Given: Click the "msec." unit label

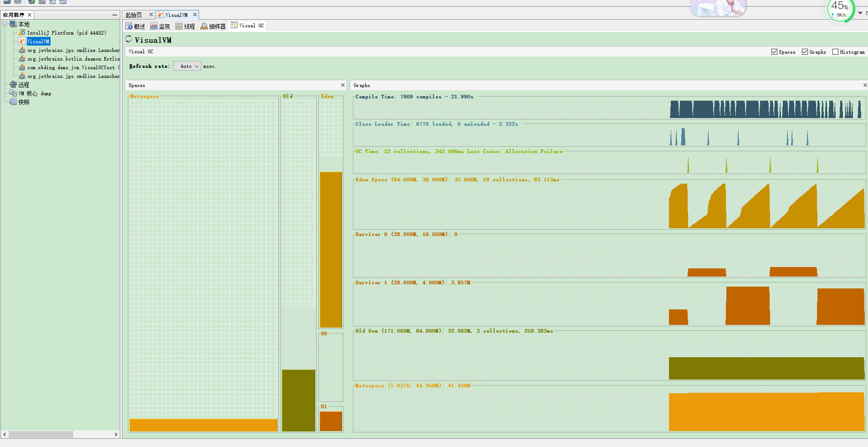Looking at the screenshot, I should [209, 67].
